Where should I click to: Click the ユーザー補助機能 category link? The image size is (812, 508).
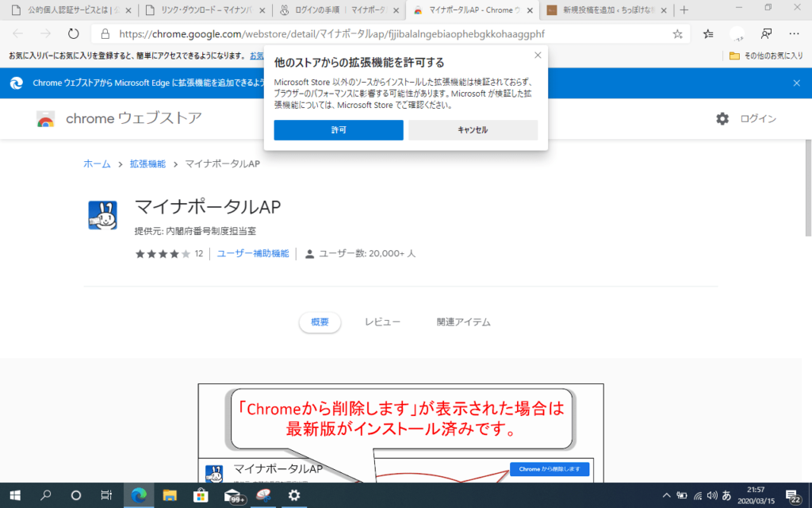point(253,253)
